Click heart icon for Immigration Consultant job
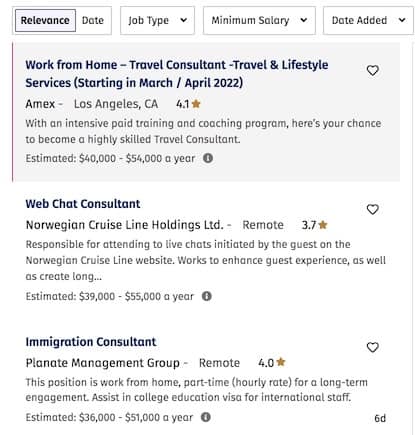The image size is (415, 435). coord(373,347)
